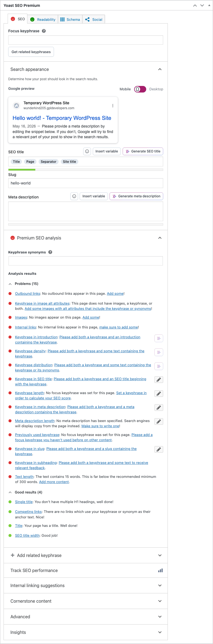Select the Site title variable tag
Image resolution: width=213 pixels, height=644 pixels.
point(70,162)
